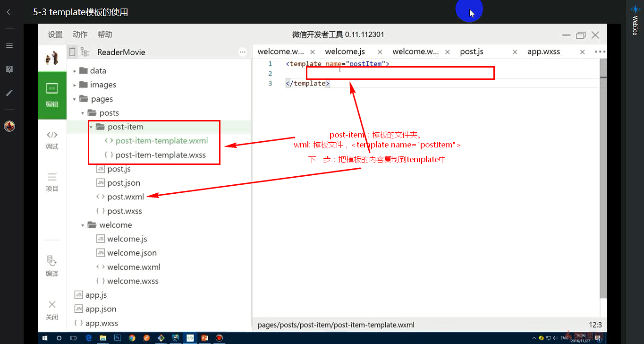Toggle the phone simulator view icon
The image size is (644, 344).
[72, 52]
